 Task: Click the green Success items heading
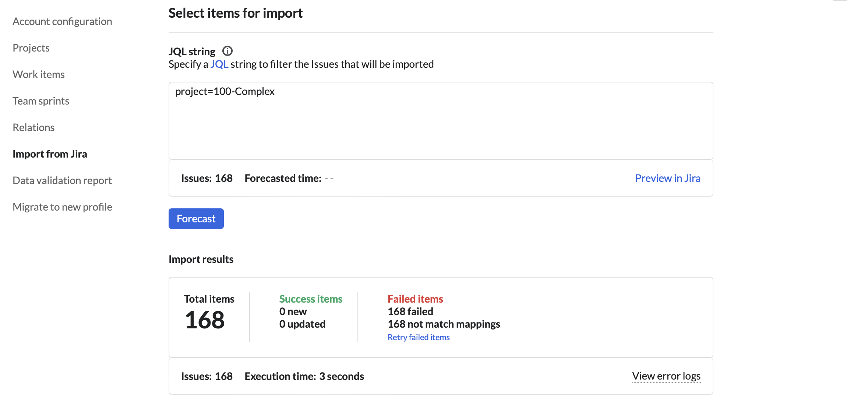[311, 299]
